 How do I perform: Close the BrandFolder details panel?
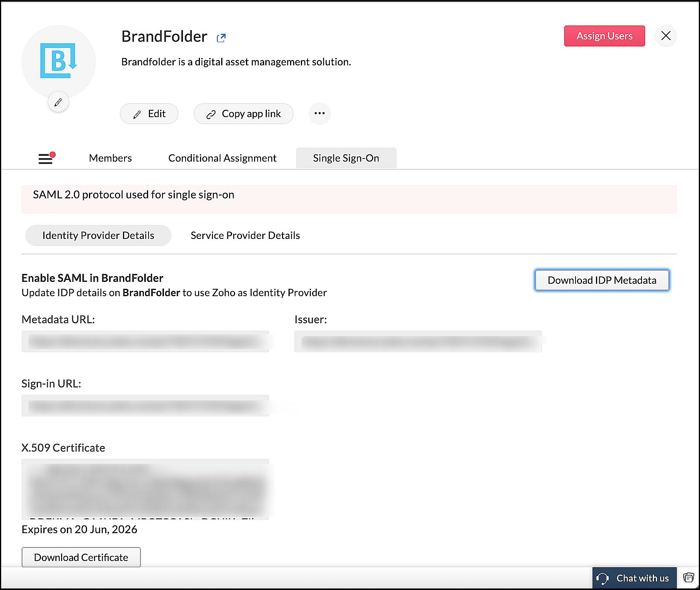(666, 36)
